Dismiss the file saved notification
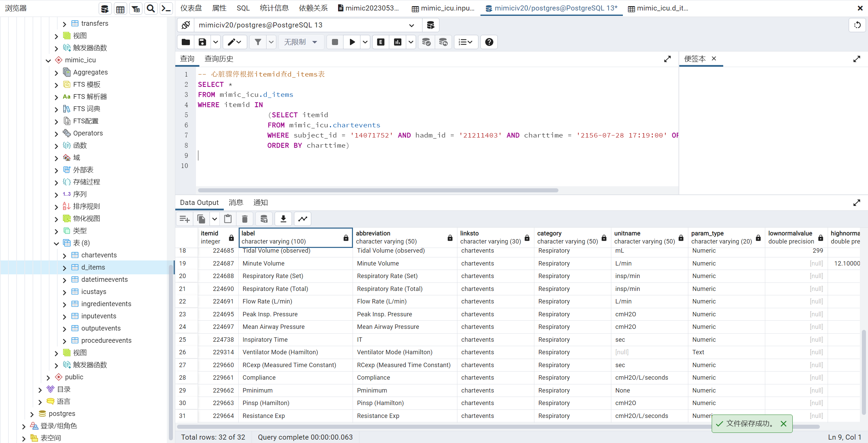This screenshot has height=443, width=868. pos(784,424)
